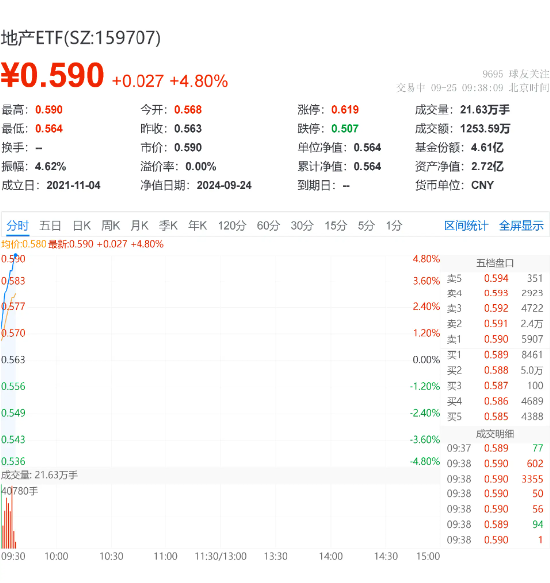Click the 成立日 date 2021-11-04

[73, 185]
